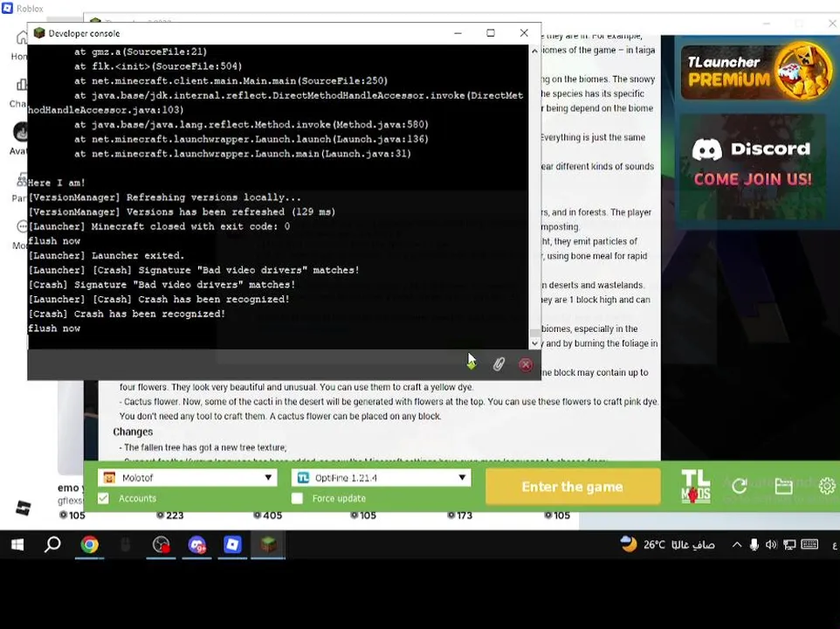Open the Discord taskbar icon

[x=197, y=545]
